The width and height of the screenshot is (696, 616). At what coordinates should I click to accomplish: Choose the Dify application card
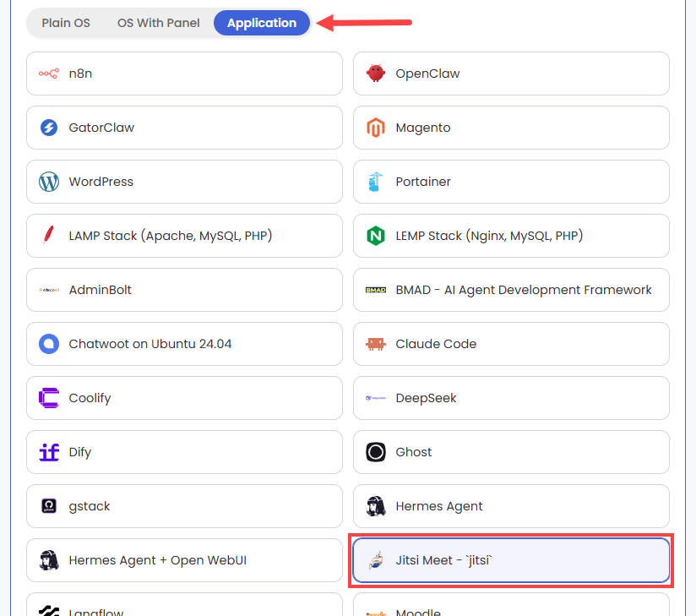point(184,452)
